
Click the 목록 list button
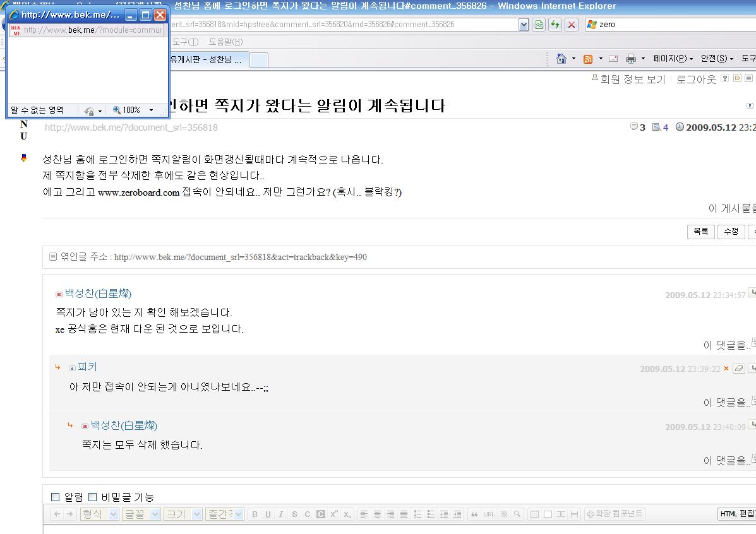(700, 231)
